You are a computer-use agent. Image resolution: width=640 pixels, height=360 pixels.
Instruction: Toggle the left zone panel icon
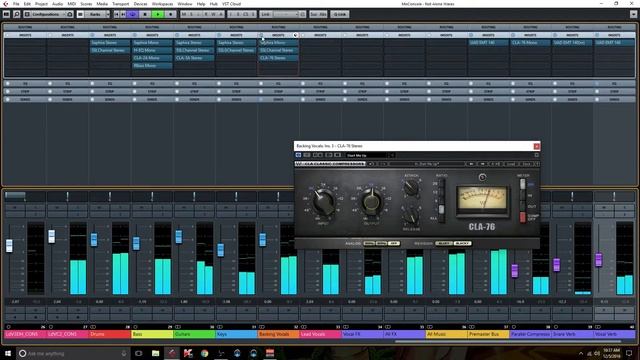[x=7, y=14]
